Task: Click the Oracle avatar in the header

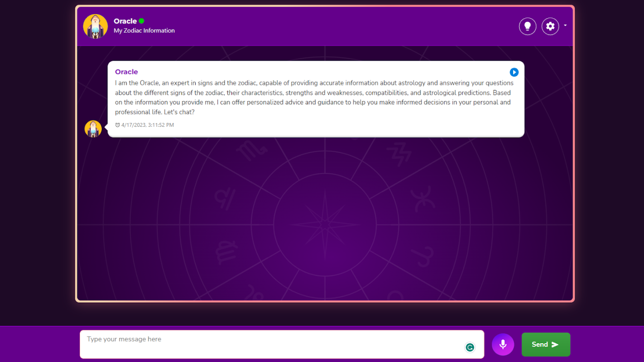Action: 96,26
